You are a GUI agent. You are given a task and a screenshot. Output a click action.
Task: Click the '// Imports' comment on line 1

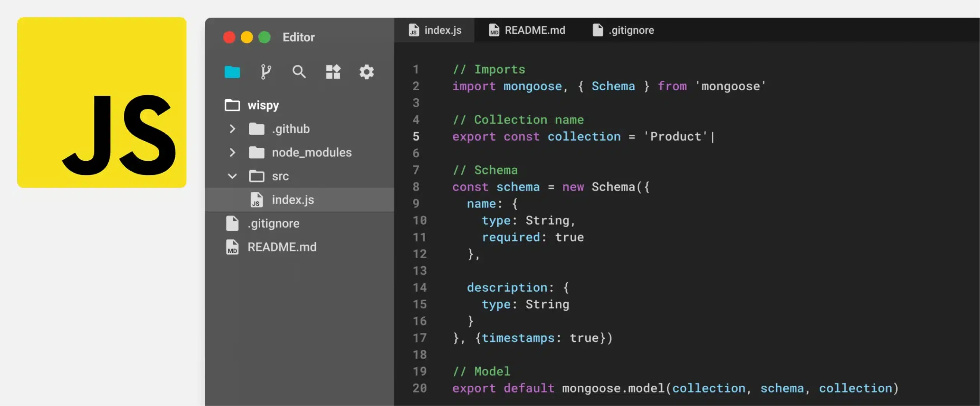(x=489, y=70)
